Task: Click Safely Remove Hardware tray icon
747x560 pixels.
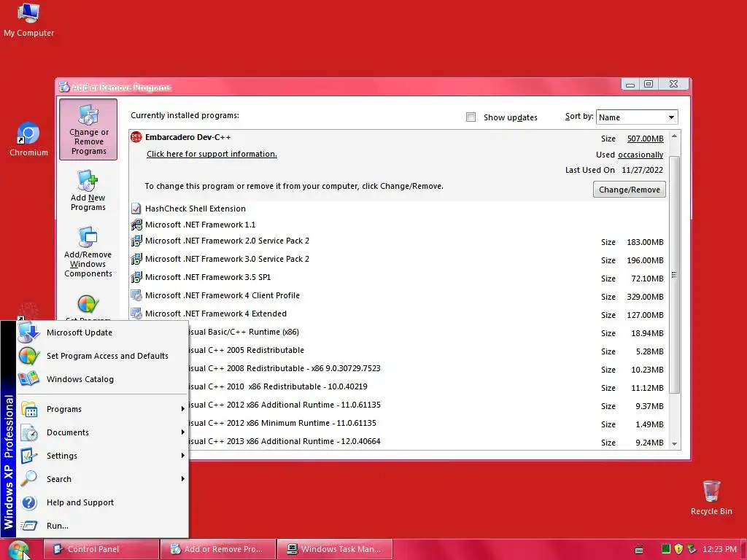Action: coord(692,549)
